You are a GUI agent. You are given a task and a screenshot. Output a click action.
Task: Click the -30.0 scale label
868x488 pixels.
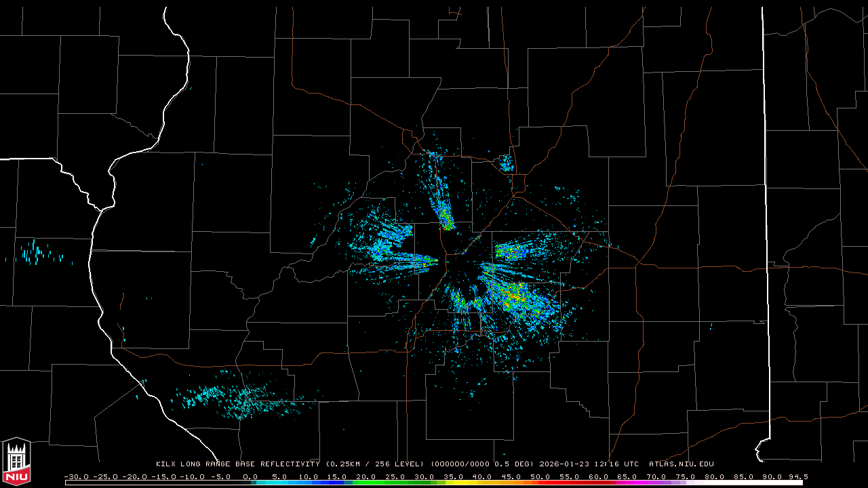77,476
